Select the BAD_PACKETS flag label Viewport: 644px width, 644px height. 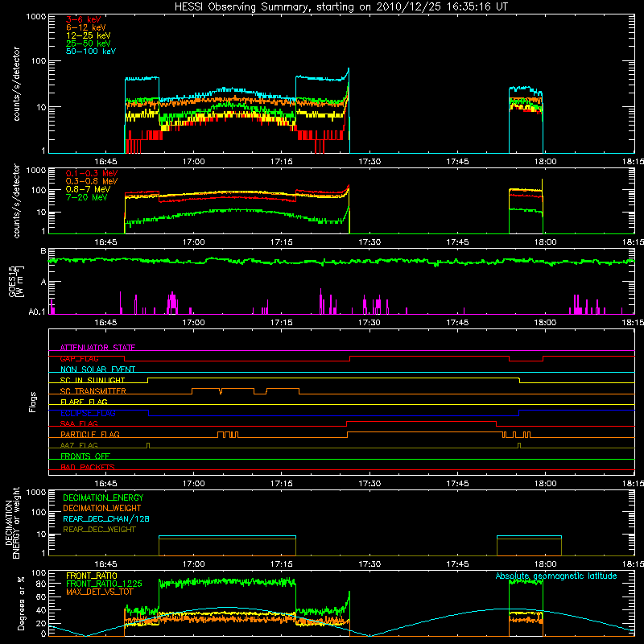pos(88,468)
